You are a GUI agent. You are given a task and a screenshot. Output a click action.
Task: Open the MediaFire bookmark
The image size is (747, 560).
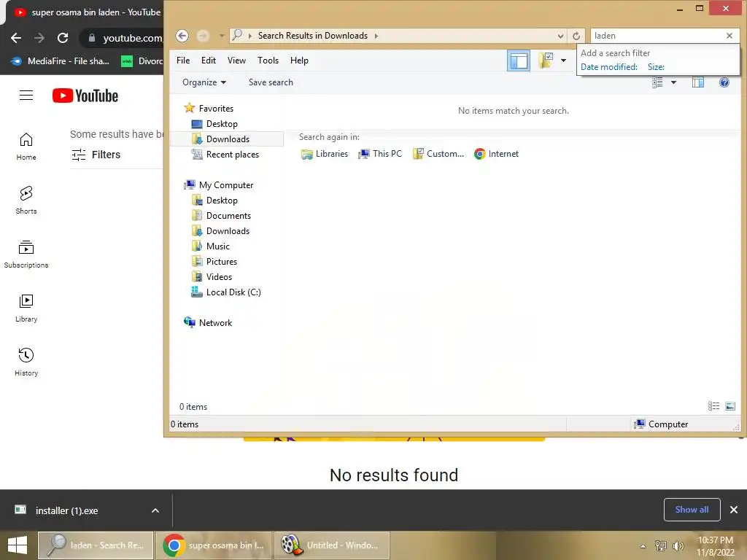60,61
